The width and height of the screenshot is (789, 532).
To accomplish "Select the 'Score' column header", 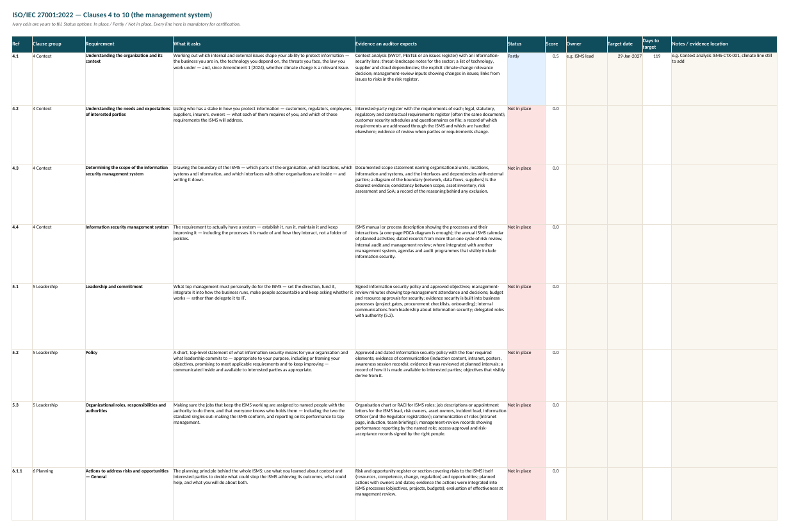I will pos(555,44).
